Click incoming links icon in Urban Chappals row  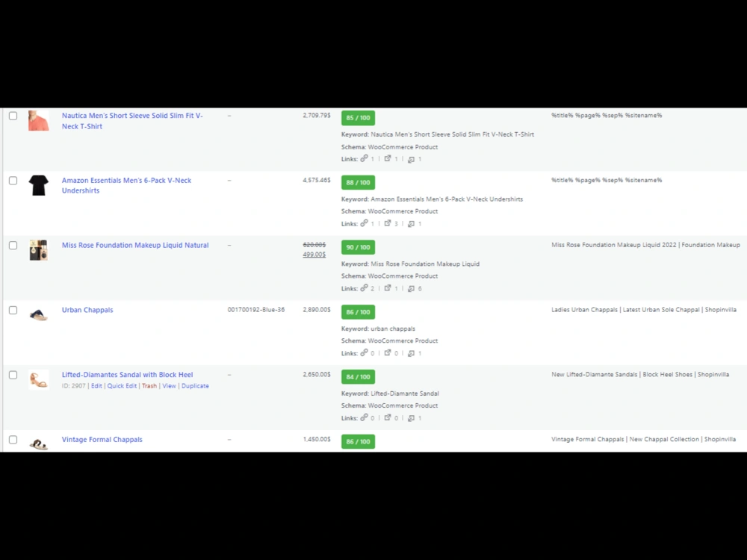click(411, 353)
